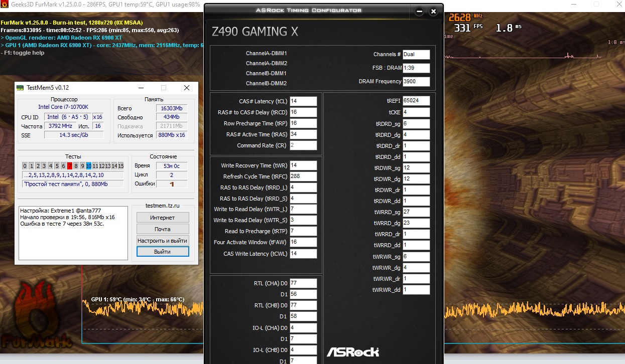Click the tWTR_L value field
The image size is (625, 364).
click(303, 209)
